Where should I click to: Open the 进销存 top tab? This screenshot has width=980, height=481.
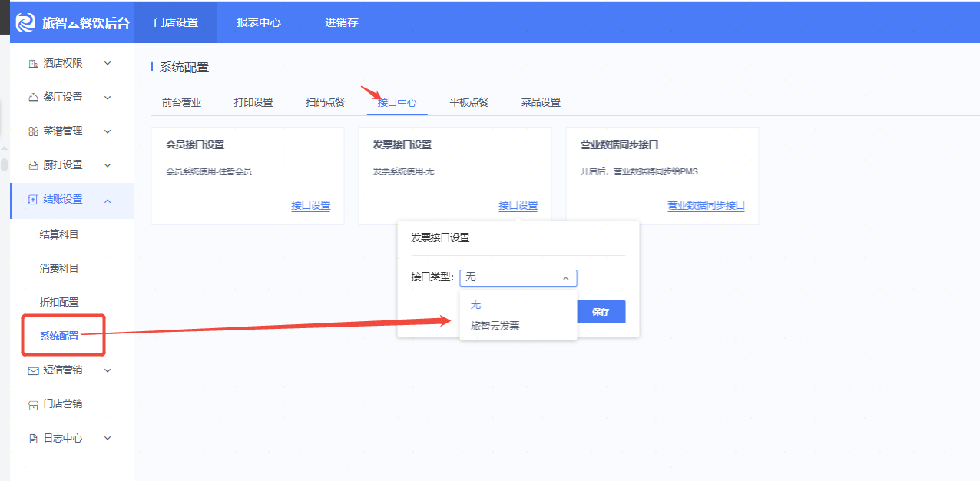pos(342,22)
